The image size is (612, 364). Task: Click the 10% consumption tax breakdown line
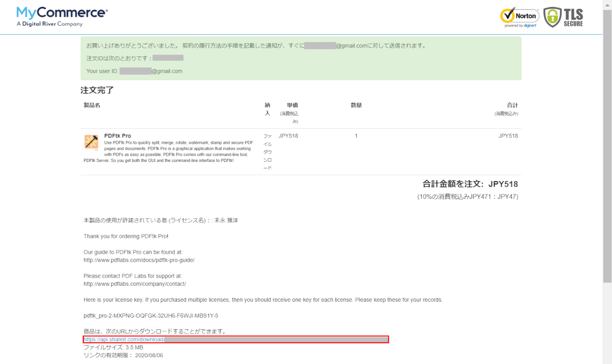point(468,197)
